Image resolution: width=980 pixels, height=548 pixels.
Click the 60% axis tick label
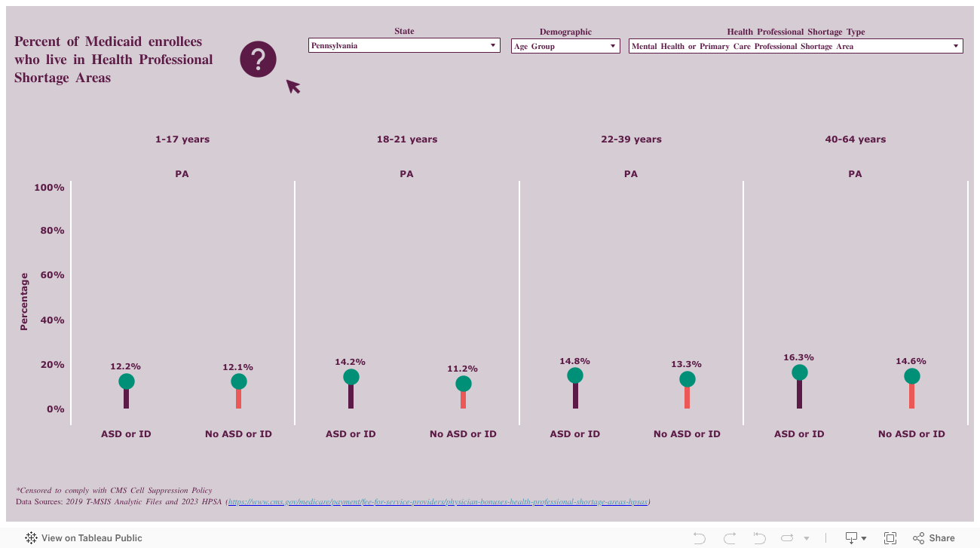(53, 275)
